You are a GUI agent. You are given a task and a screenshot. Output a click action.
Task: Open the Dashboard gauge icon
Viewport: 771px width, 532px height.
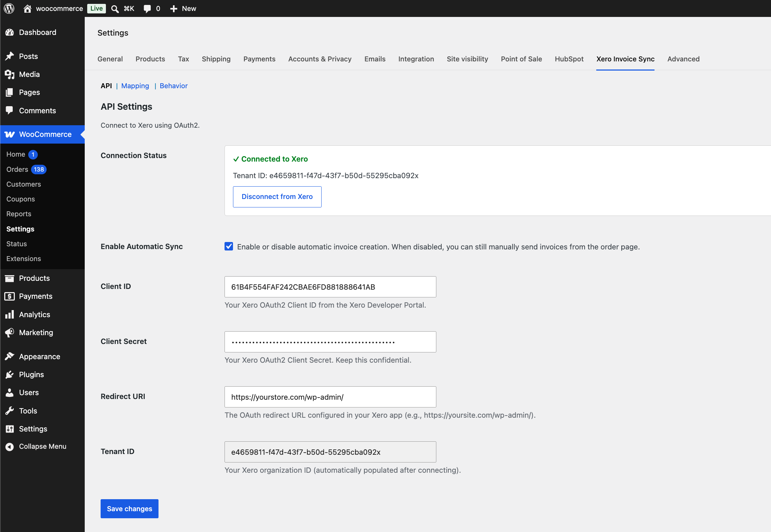10,32
